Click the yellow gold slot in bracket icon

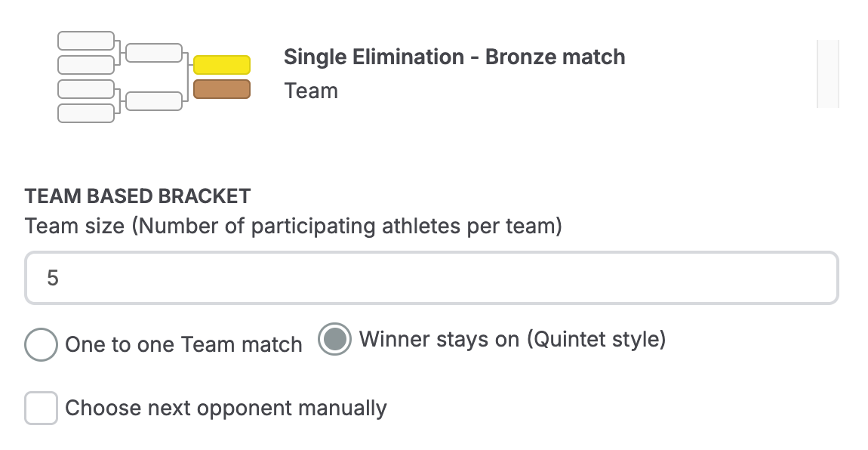point(222,64)
